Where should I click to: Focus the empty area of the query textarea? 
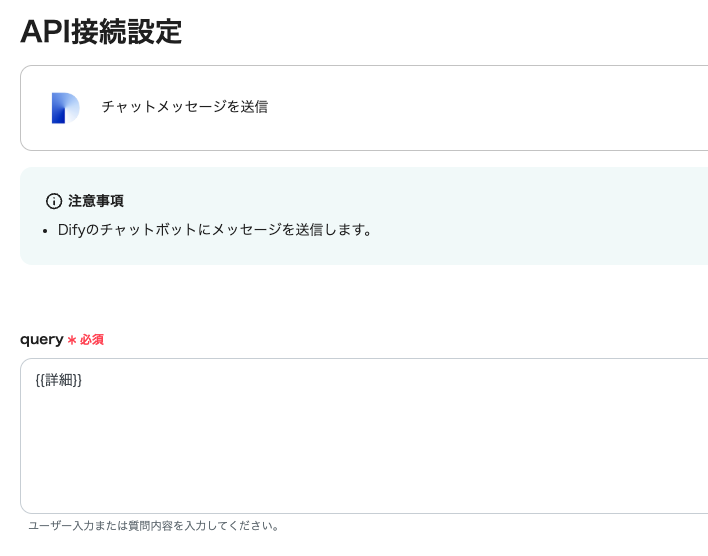click(x=360, y=450)
